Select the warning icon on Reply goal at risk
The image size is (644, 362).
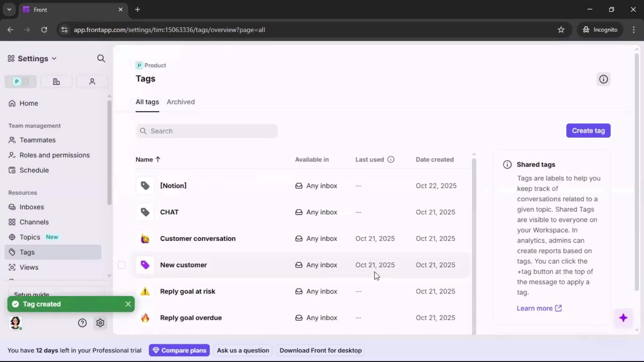coord(145,292)
